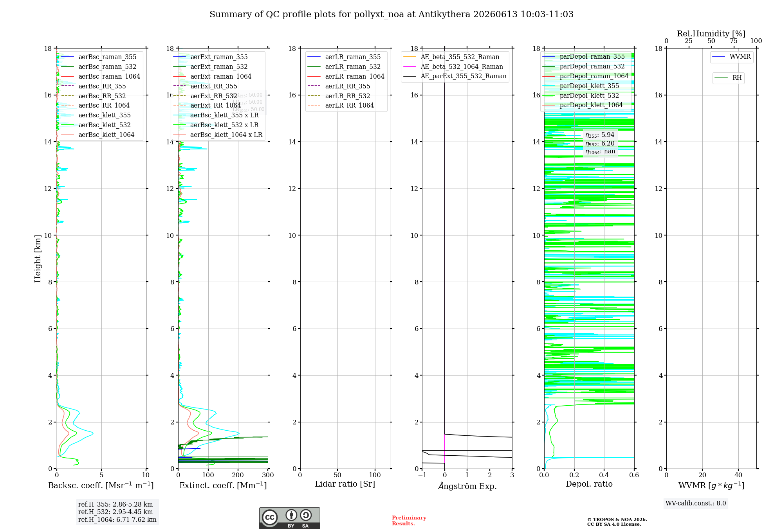Click the Creative Commons BY-SA license badge
The height and width of the screenshot is (532, 783).
click(x=289, y=518)
